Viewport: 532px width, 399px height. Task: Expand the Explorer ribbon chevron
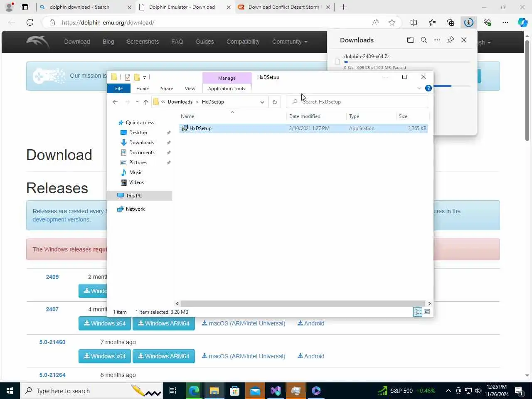click(419, 88)
